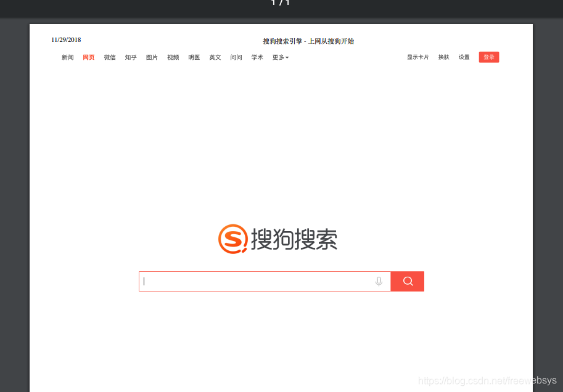Click the Sogou orange S logo
The height and width of the screenshot is (392, 563).
(233, 239)
